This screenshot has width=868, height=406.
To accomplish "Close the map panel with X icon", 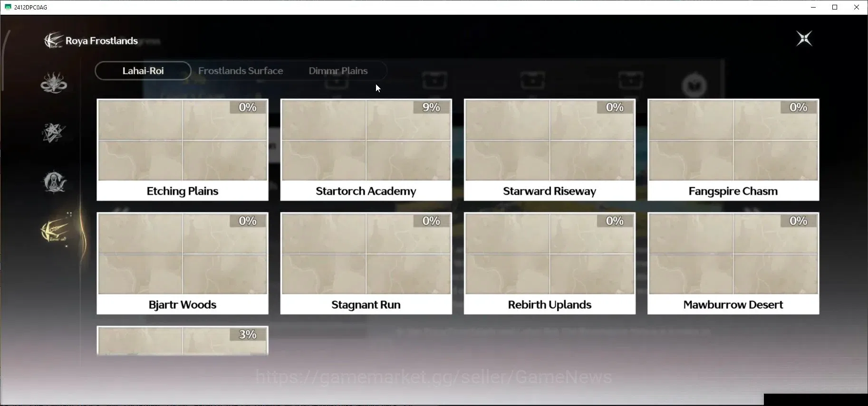I will tap(804, 38).
